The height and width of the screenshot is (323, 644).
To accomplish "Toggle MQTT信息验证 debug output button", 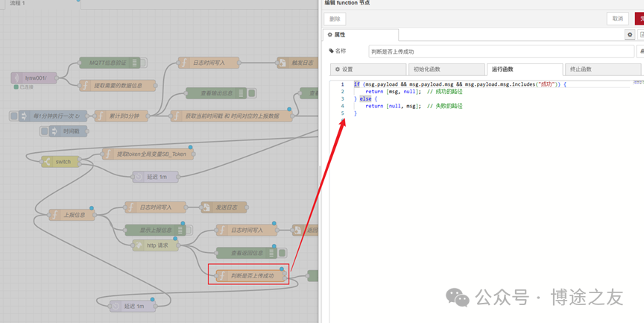I will coord(143,63).
